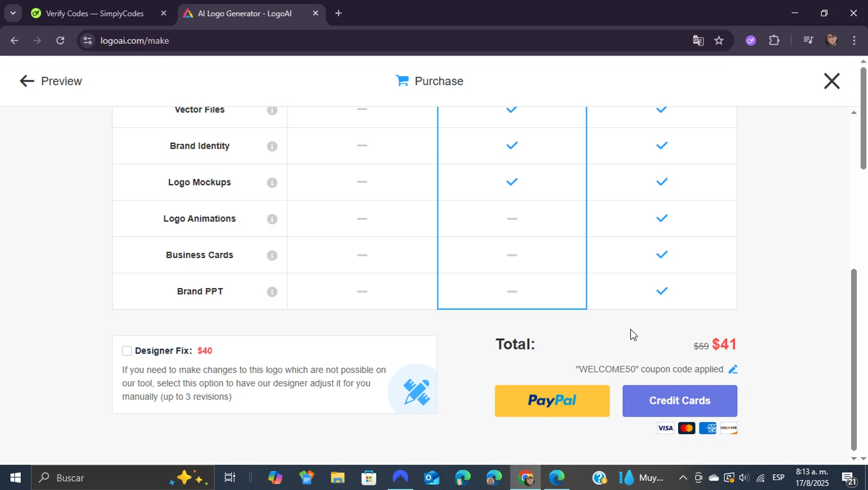Open Task View on taskbar
This screenshot has height=490, width=868.
click(230, 478)
